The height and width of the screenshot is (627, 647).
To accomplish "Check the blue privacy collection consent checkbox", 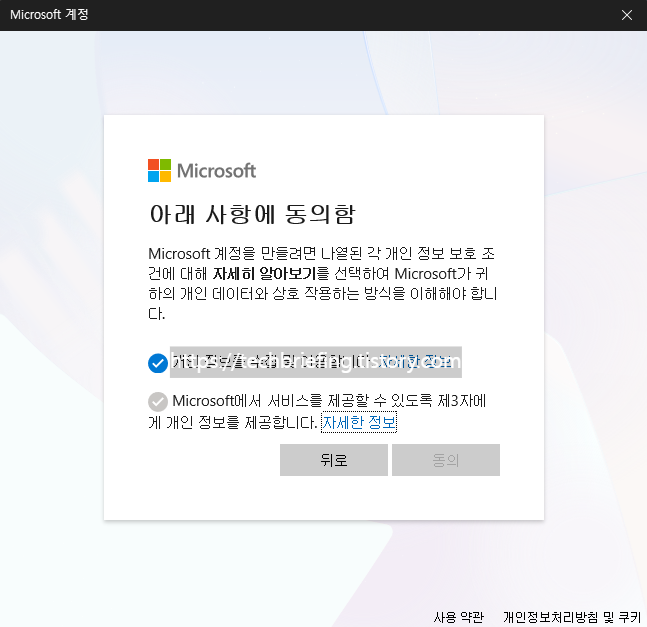I will (x=158, y=363).
